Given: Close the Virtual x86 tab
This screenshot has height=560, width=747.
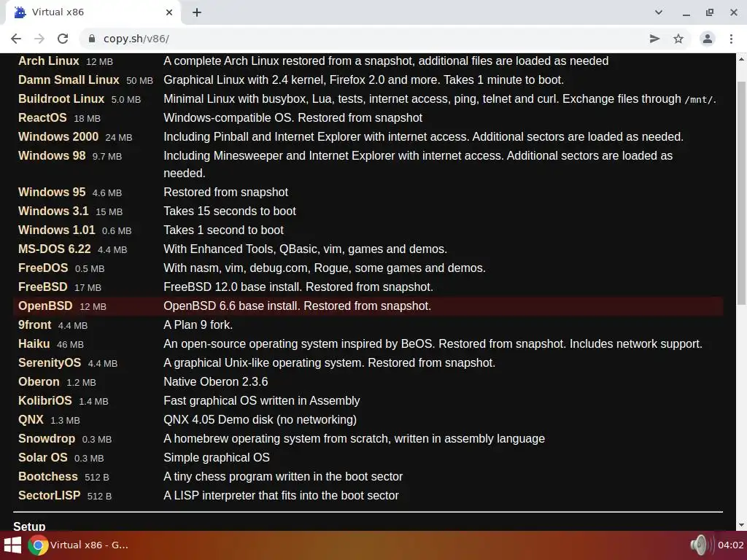Looking at the screenshot, I should 169,12.
